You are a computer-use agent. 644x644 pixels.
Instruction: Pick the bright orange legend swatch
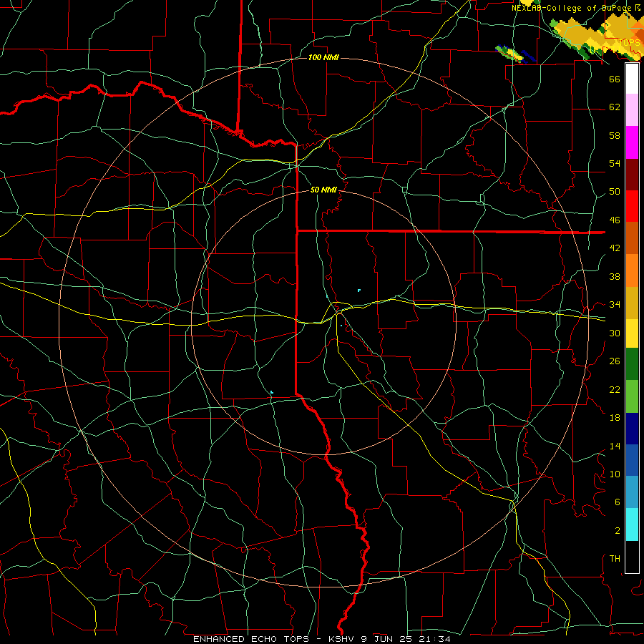[632, 270]
